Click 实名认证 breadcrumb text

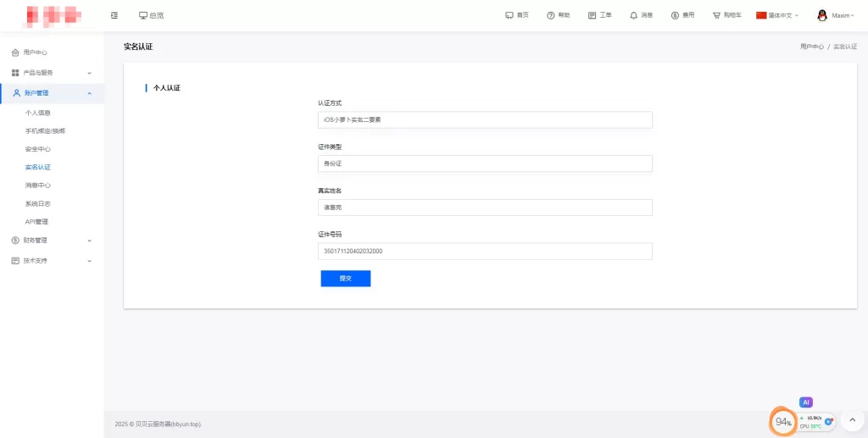pyautogui.click(x=845, y=47)
